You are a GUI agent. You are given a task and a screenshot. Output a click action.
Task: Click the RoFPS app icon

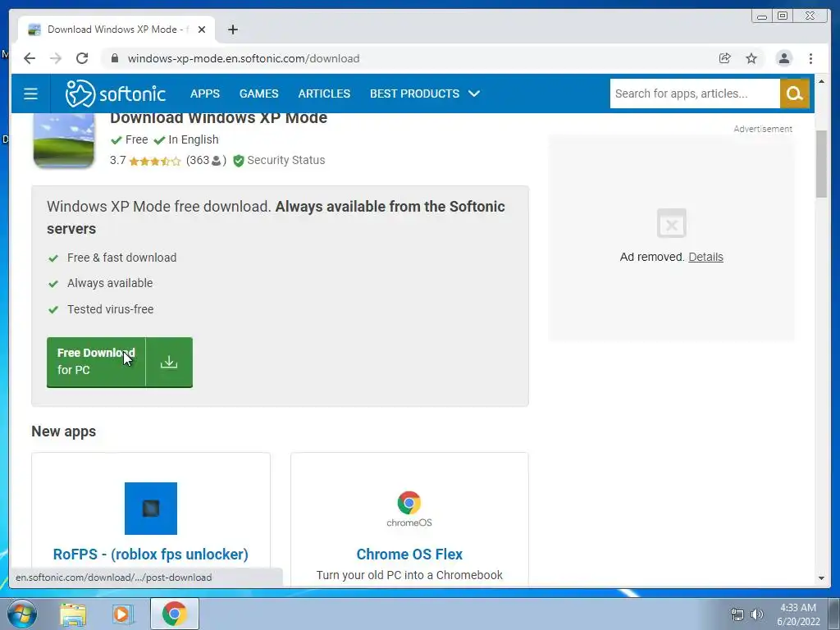coord(151,509)
